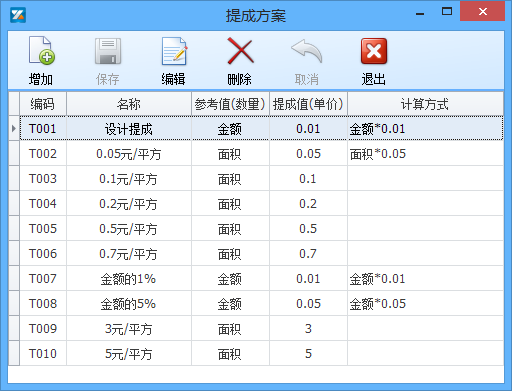Screen dimensions: 512x391
Task: Click the 删除 (Delete) red X icon
Action: (x=240, y=51)
